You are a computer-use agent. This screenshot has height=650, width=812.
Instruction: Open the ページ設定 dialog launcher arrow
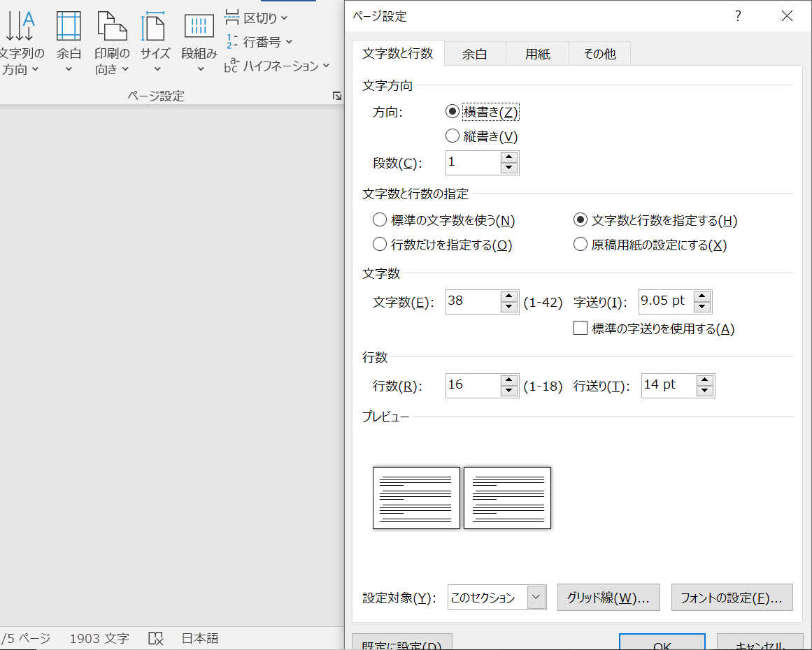(336, 96)
